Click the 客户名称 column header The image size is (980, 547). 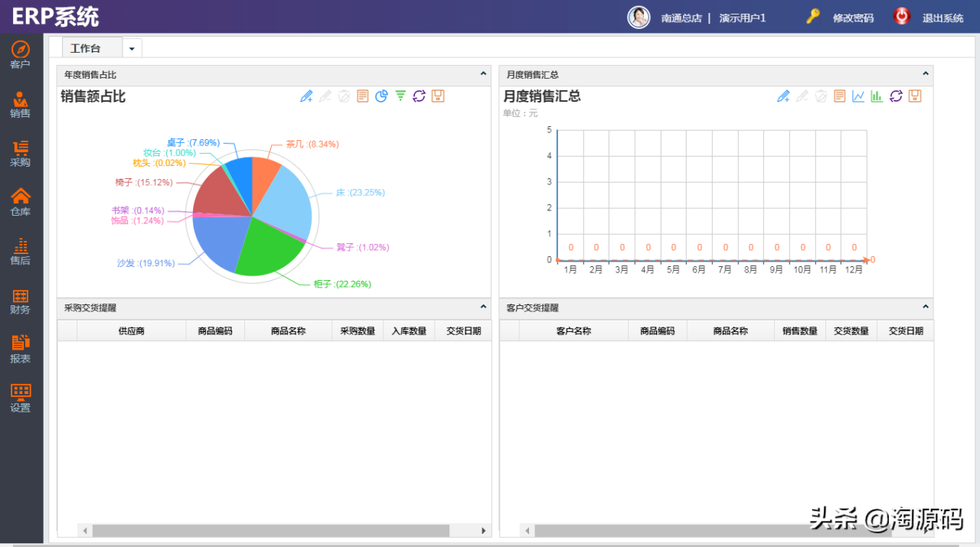point(573,330)
